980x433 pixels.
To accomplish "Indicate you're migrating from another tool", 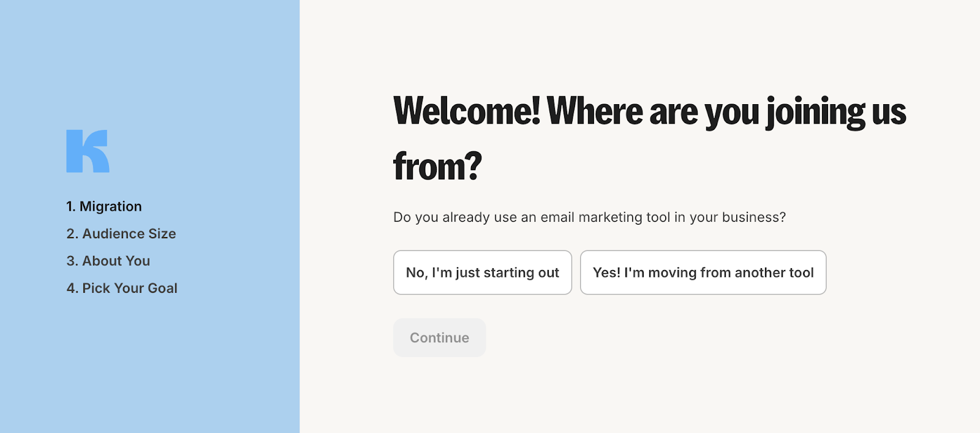I will click(703, 273).
